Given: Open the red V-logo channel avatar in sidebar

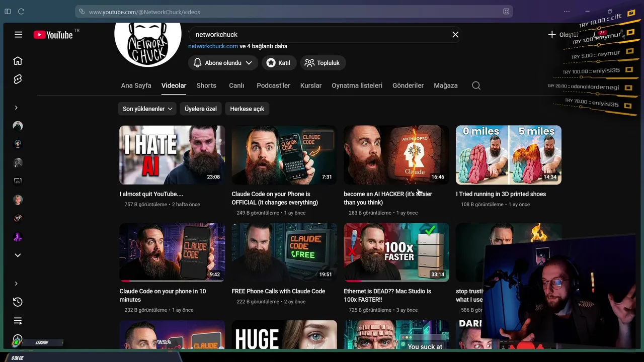Looking at the screenshot, I should [x=18, y=218].
